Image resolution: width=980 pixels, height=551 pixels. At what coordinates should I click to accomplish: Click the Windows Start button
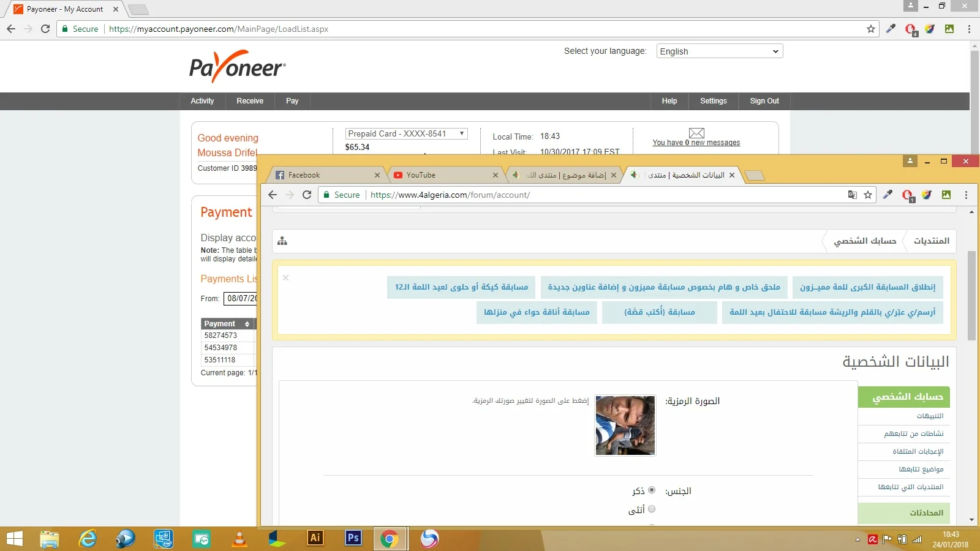(x=14, y=539)
